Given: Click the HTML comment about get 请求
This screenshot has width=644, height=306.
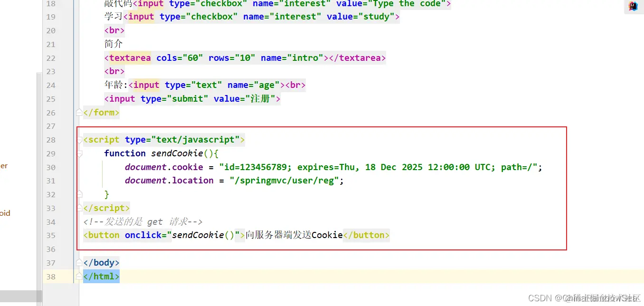Looking at the screenshot, I should pos(143,222).
